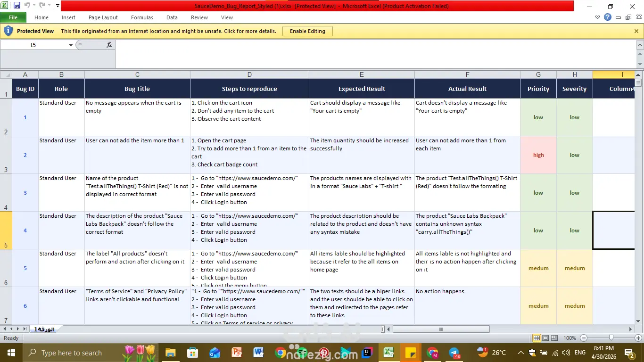Viewport: 644px width, 362px height.
Task: Click the zoom slider handle
Action: (611, 338)
